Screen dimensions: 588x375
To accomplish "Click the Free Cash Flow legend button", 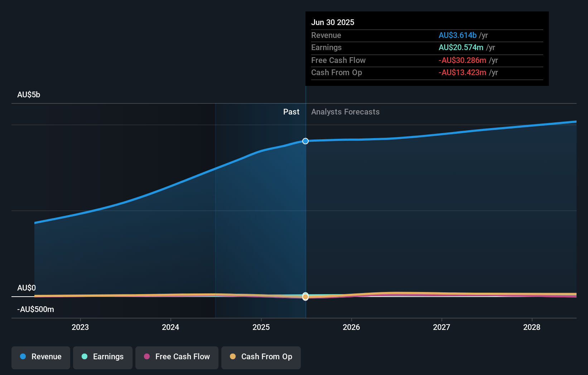I will pos(177,357).
